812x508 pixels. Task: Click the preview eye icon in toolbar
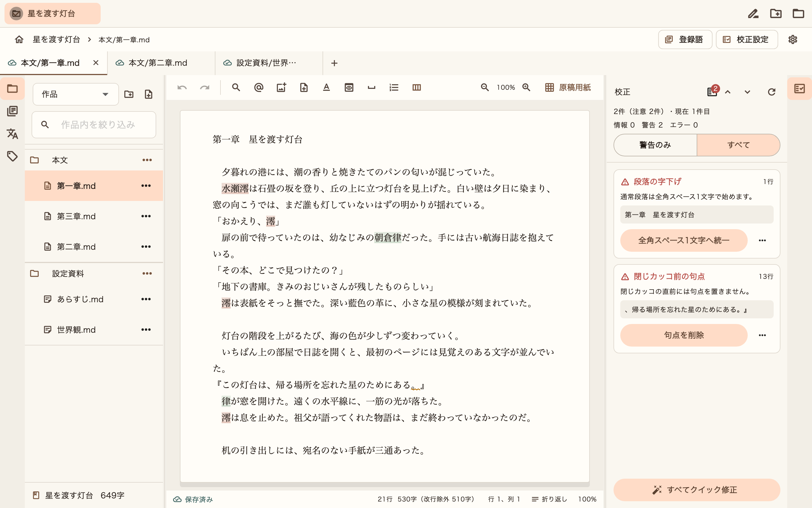click(x=349, y=88)
